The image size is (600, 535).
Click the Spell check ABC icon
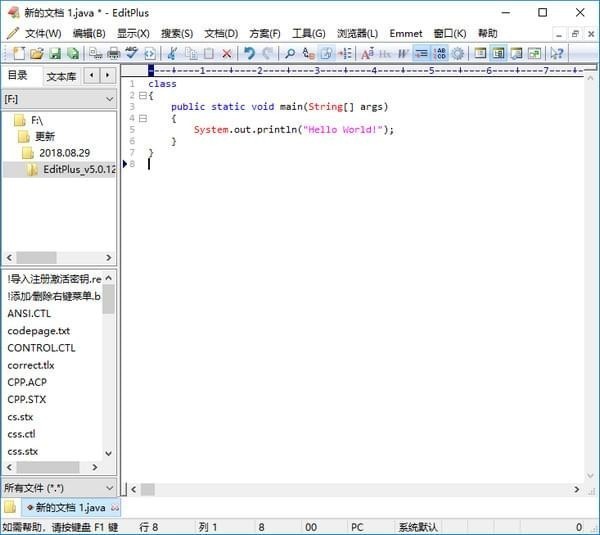coord(132,53)
